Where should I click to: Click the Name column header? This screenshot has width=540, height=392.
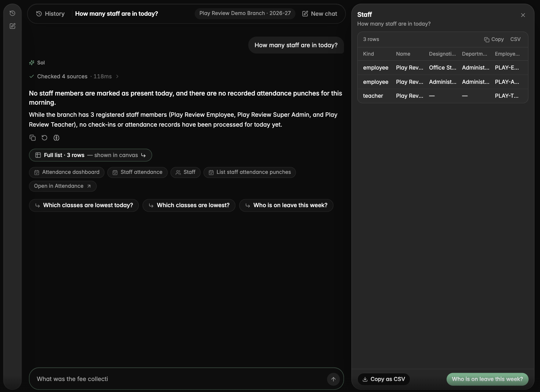pos(403,54)
